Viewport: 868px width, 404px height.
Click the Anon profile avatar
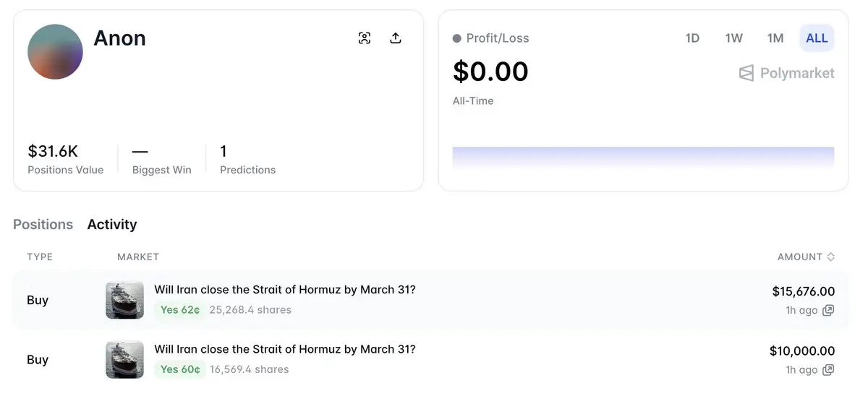tap(55, 52)
